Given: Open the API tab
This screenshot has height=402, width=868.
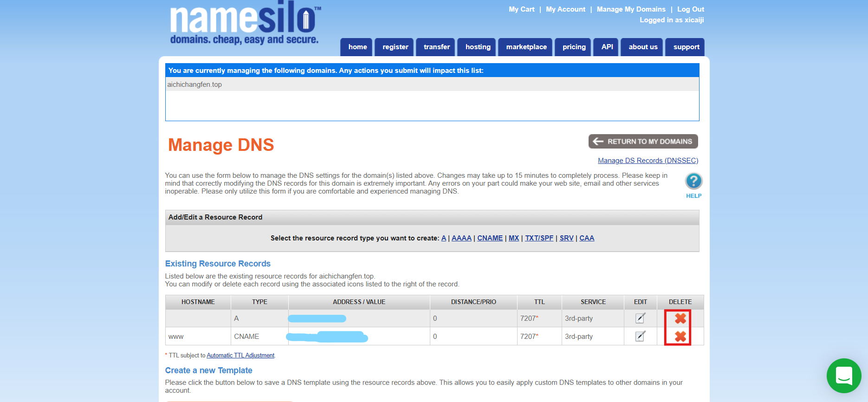Looking at the screenshot, I should click(x=607, y=47).
